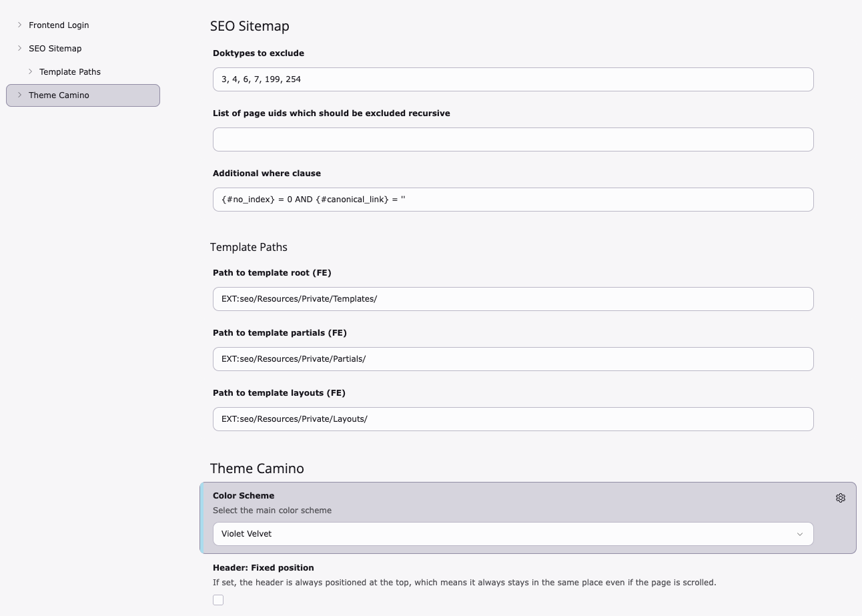Image resolution: width=862 pixels, height=616 pixels.
Task: Enable Header: Fixed position
Action: click(x=218, y=599)
